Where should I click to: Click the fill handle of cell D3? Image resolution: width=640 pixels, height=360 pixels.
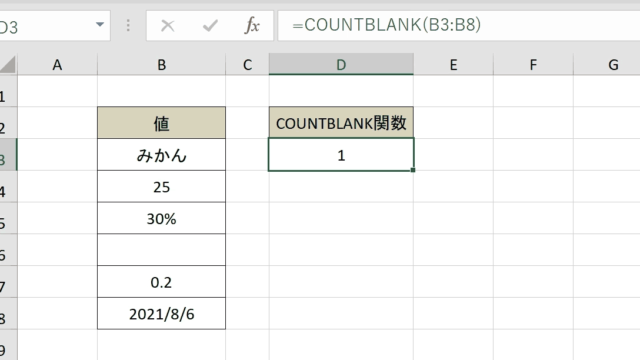[x=413, y=170]
